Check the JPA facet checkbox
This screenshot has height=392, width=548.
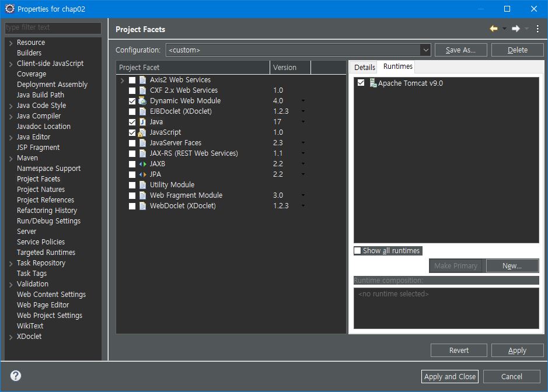coord(132,174)
